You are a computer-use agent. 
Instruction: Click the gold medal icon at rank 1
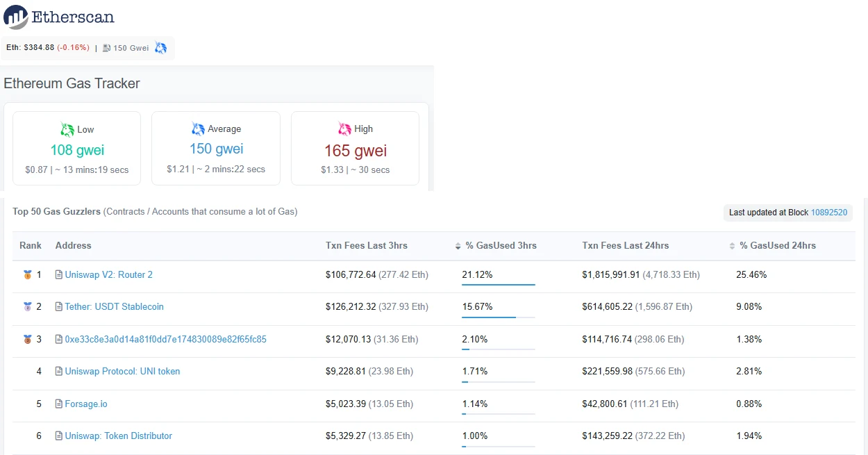click(28, 275)
